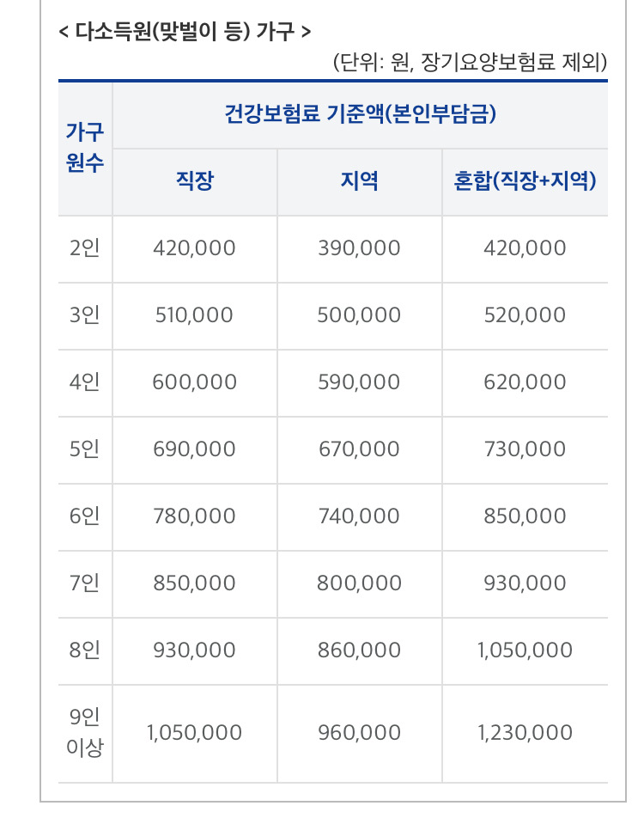Image resolution: width=644 pixels, height=818 pixels.
Task: Click the unit note mentioning 장기요양보험료 제외
Action: pyautogui.click(x=470, y=62)
